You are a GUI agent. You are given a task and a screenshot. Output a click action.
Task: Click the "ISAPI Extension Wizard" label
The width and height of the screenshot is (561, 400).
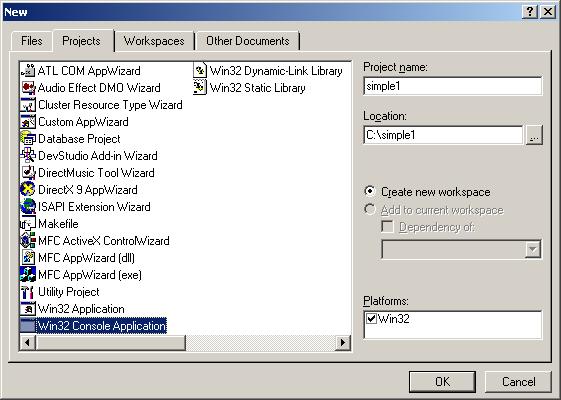point(94,207)
